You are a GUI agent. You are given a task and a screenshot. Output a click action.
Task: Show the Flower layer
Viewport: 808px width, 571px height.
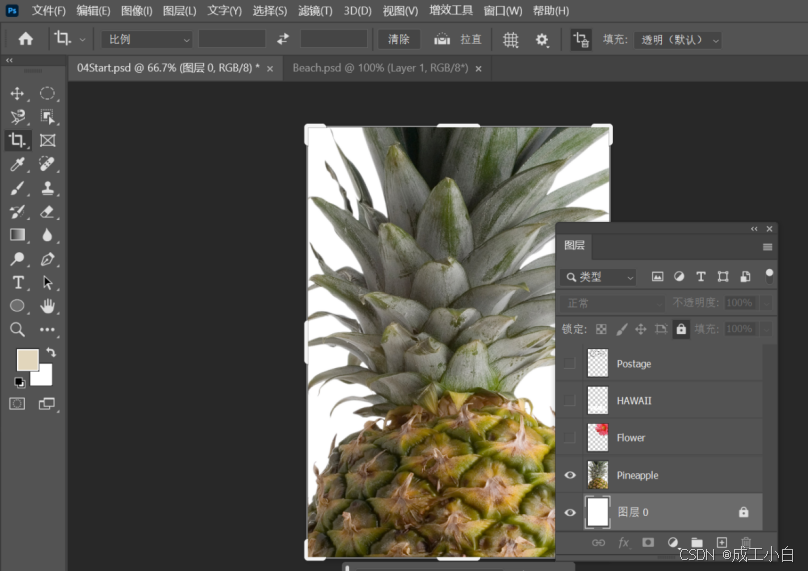(x=569, y=438)
